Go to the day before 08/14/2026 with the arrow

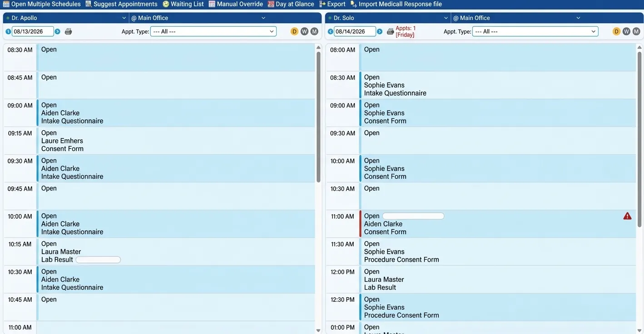[330, 31]
